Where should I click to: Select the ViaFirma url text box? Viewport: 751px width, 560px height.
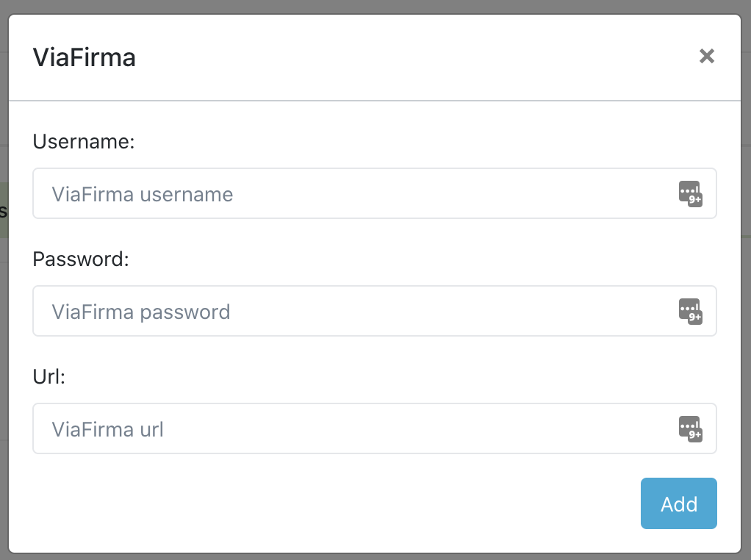tap(353, 429)
